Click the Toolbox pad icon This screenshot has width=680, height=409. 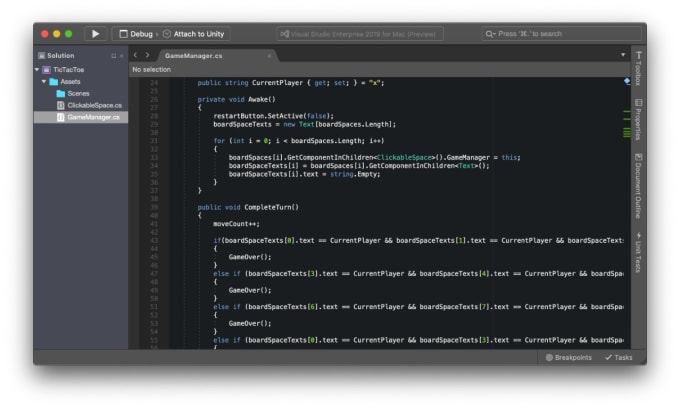pyautogui.click(x=638, y=55)
